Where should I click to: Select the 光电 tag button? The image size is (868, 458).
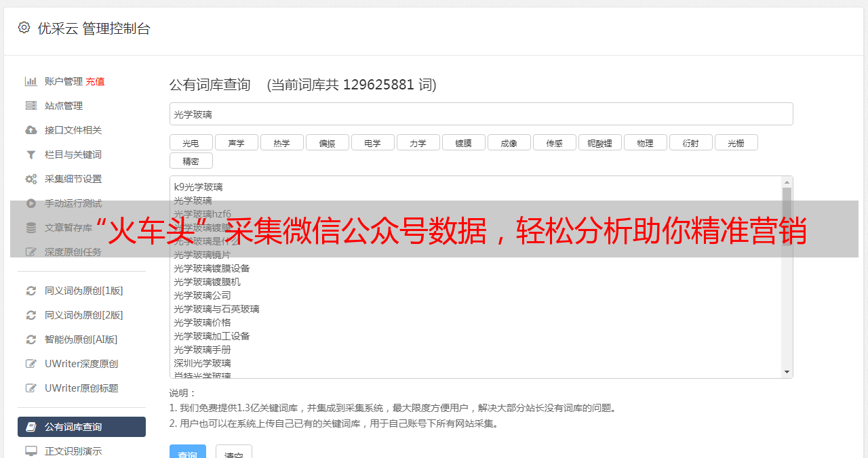tap(191, 143)
